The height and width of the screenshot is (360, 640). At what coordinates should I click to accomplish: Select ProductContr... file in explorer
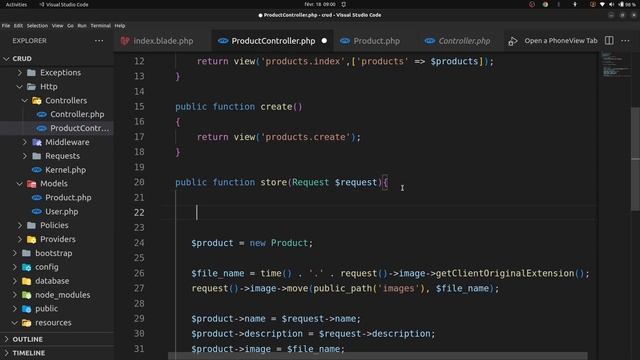pyautogui.click(x=80, y=128)
